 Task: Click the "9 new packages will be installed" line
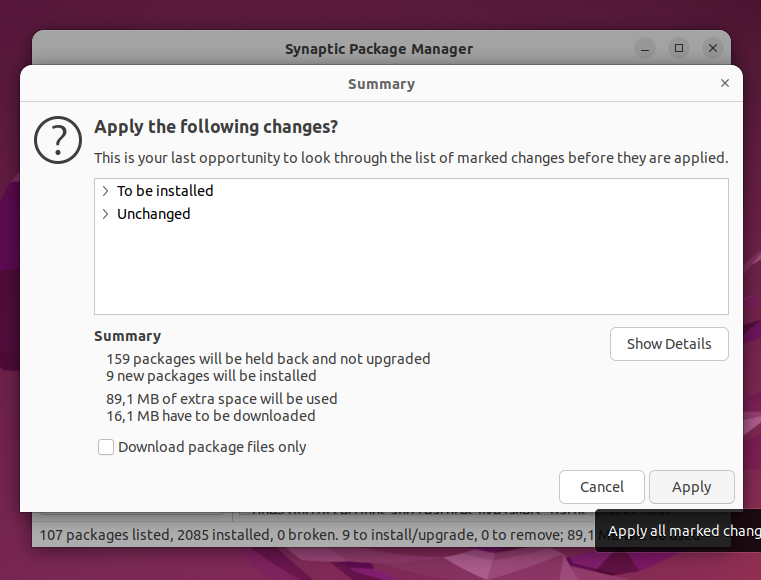pyautogui.click(x=211, y=376)
